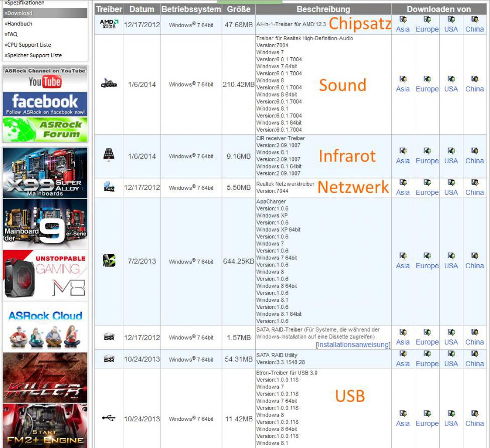Open the FAQ sidebar menu item
Viewport: 490px width, 448px height.
11,35
